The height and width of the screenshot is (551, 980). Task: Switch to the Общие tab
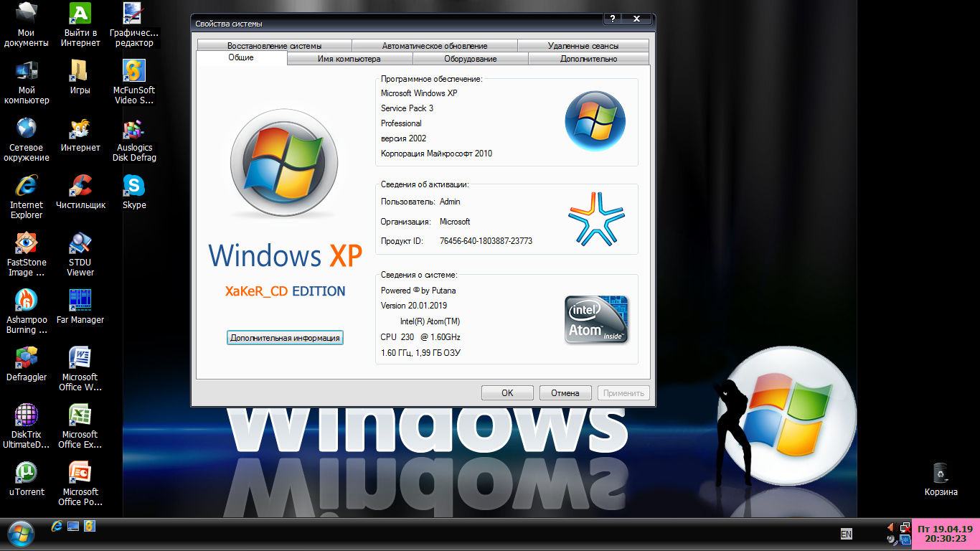coord(241,57)
